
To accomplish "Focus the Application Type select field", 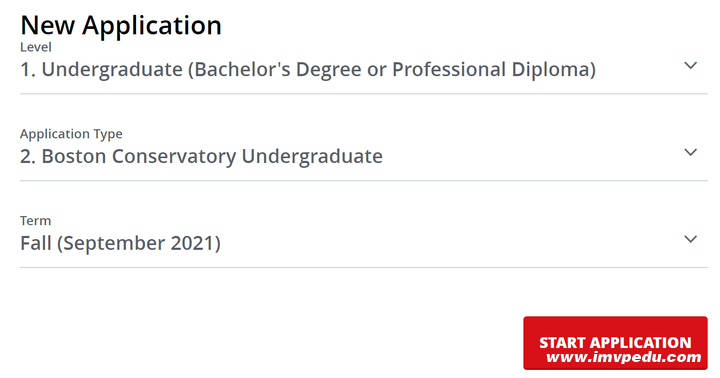I will [364, 154].
